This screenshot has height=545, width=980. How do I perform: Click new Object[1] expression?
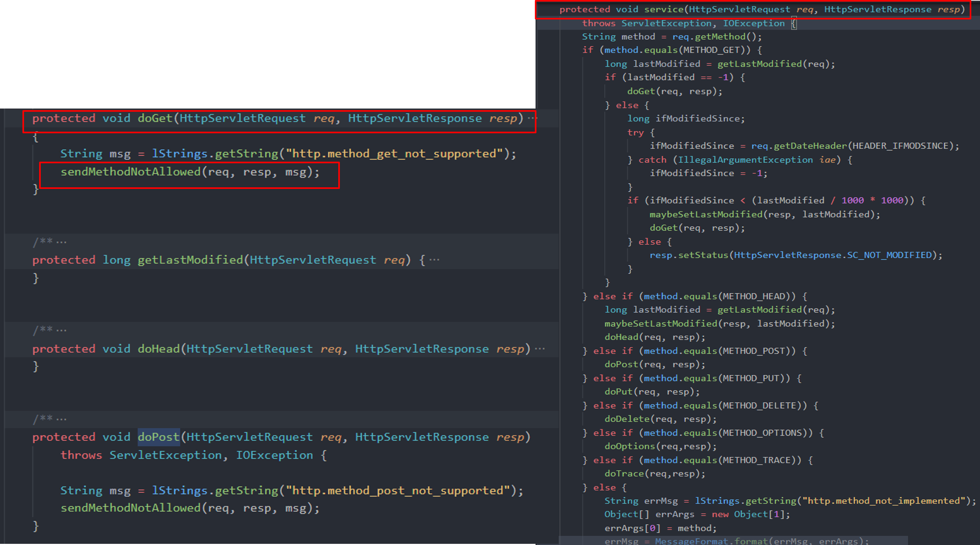point(748,514)
